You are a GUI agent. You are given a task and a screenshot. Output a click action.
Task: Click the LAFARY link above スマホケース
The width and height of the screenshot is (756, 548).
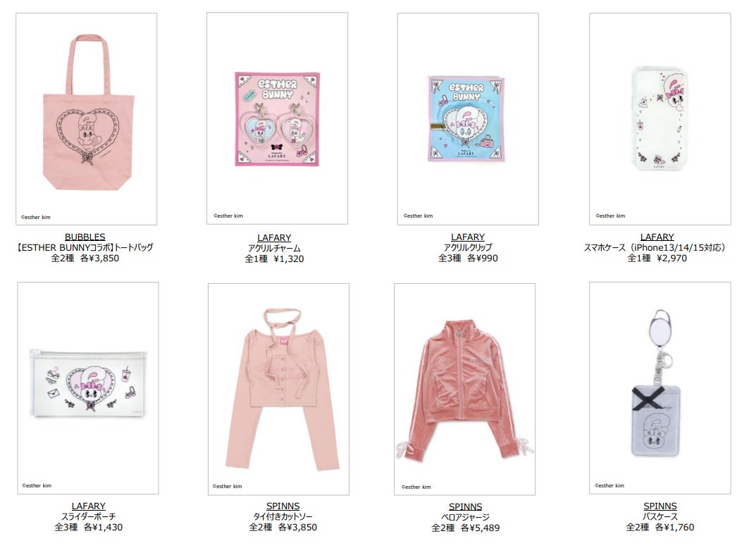pos(657,237)
